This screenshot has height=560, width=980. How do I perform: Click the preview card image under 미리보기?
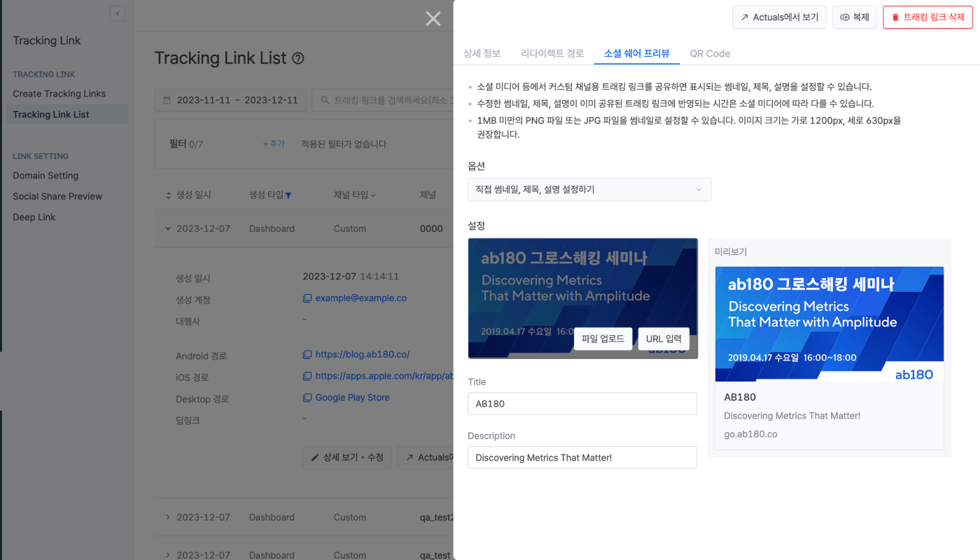[829, 324]
